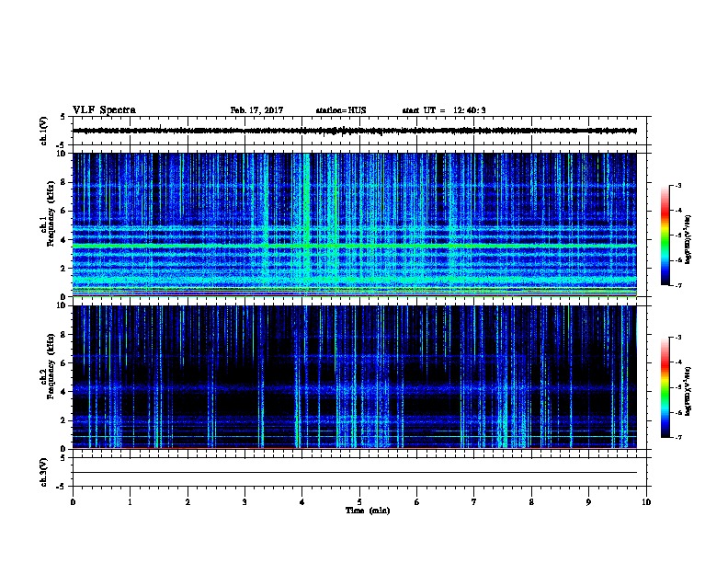
Task: Click the "Time (min)" axis title
Action: pos(368,511)
